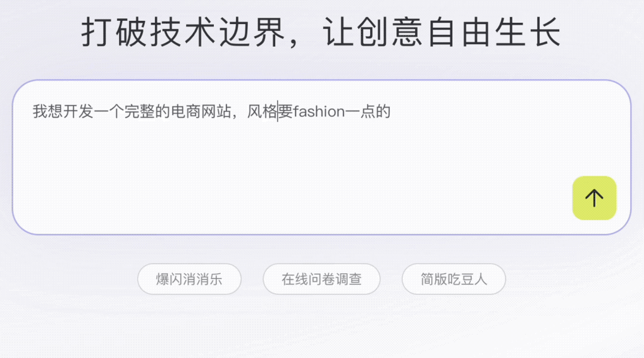Select the 简版吃豆人 suggestion chip
This screenshot has height=358, width=644.
click(454, 279)
